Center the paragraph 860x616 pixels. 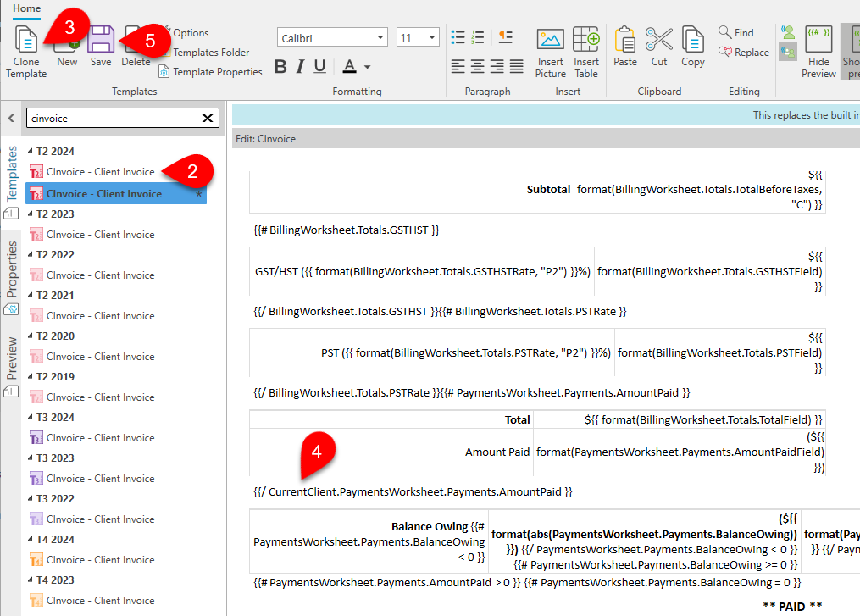(478, 66)
